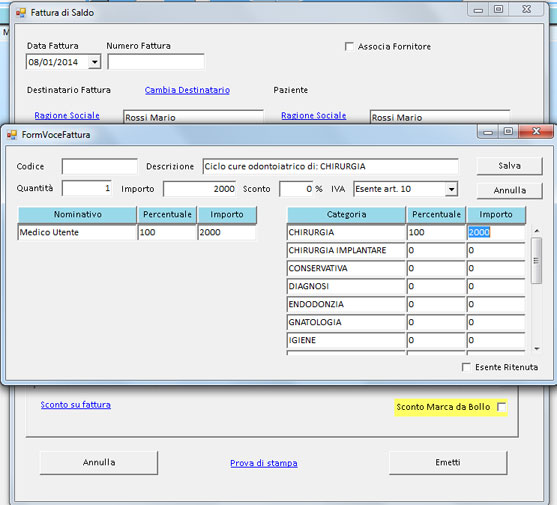
Task: Open the Data Fattura date dropdown
Action: coord(94,62)
